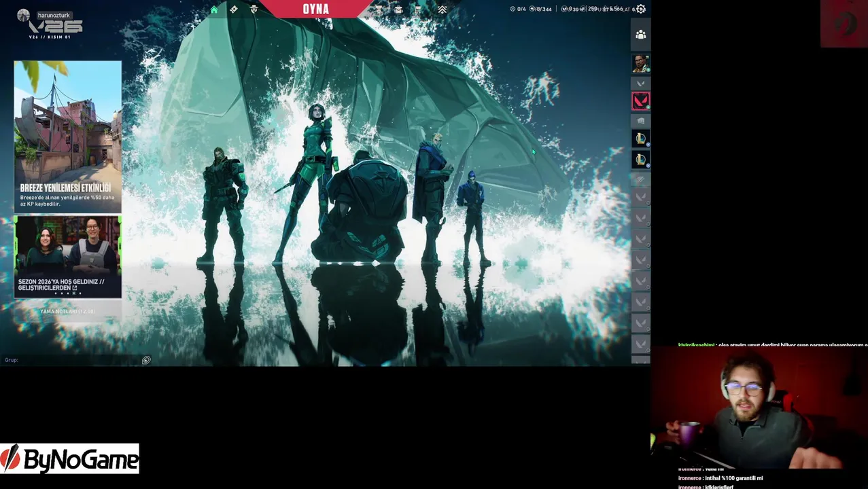Click the harunozturk player profile name

point(54,15)
